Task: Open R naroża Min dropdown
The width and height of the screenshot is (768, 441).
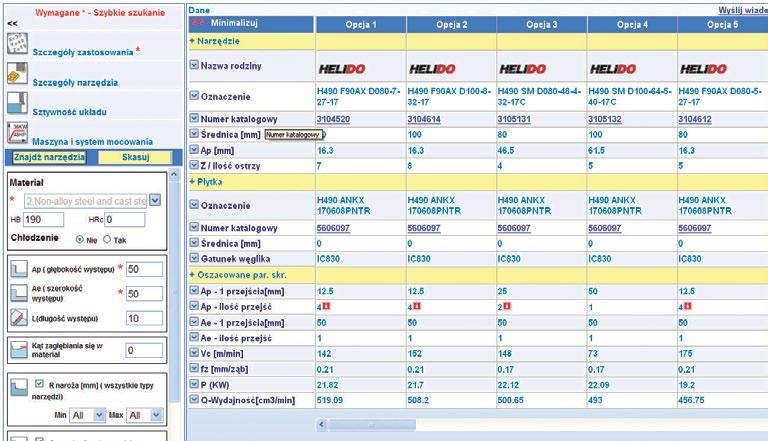Action: [x=99, y=415]
